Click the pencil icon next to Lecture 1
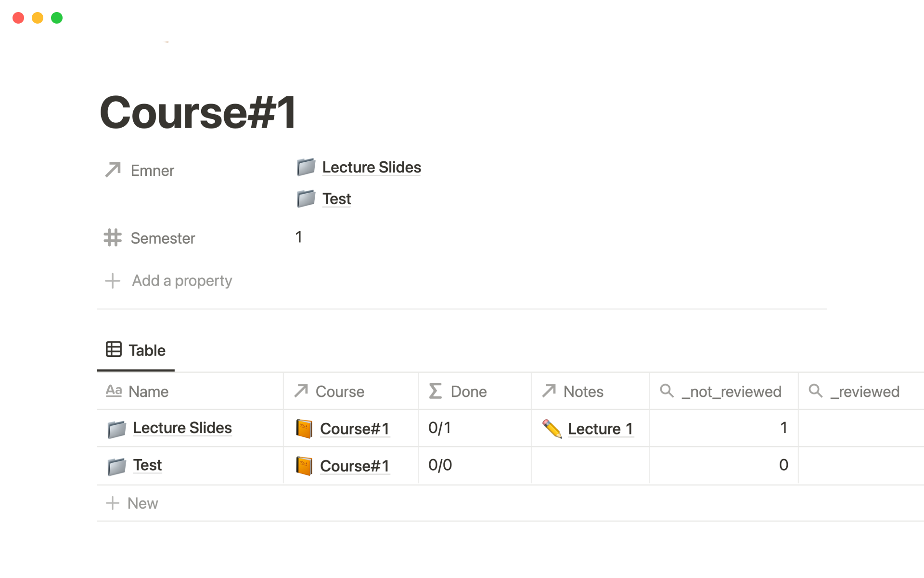The image size is (924, 578). click(x=552, y=429)
